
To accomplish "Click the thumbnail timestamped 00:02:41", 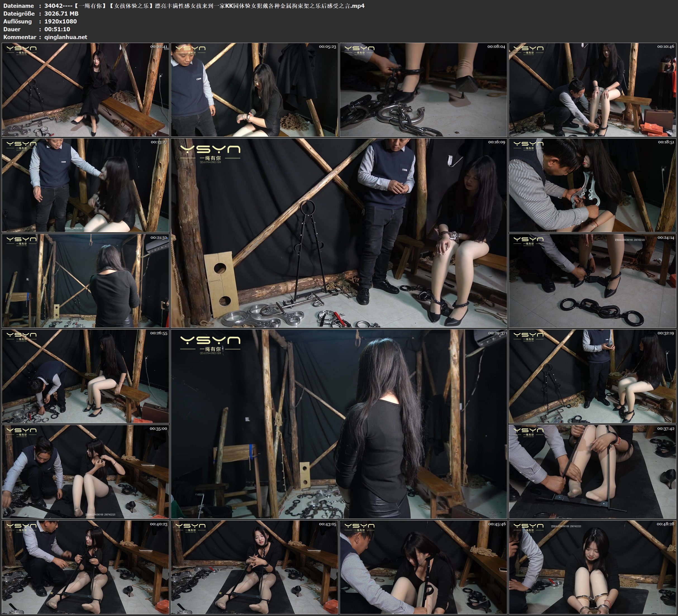I will pyautogui.click(x=85, y=89).
